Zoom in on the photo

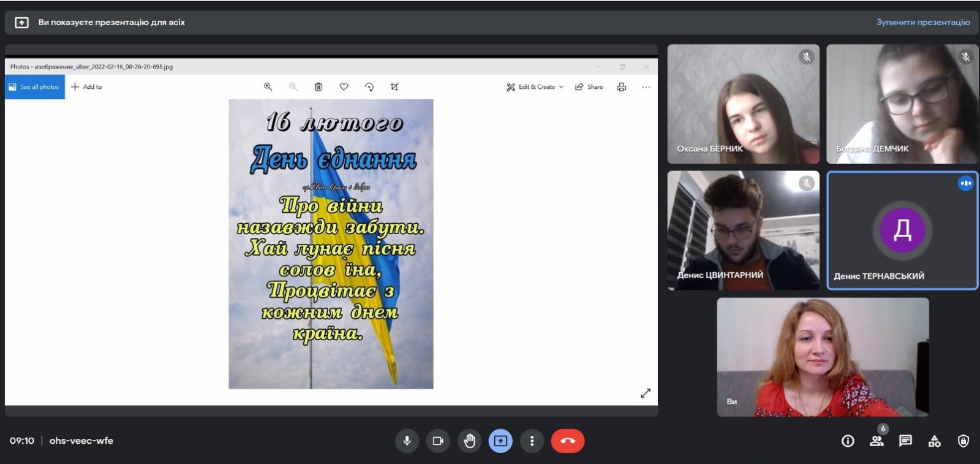[x=268, y=87]
